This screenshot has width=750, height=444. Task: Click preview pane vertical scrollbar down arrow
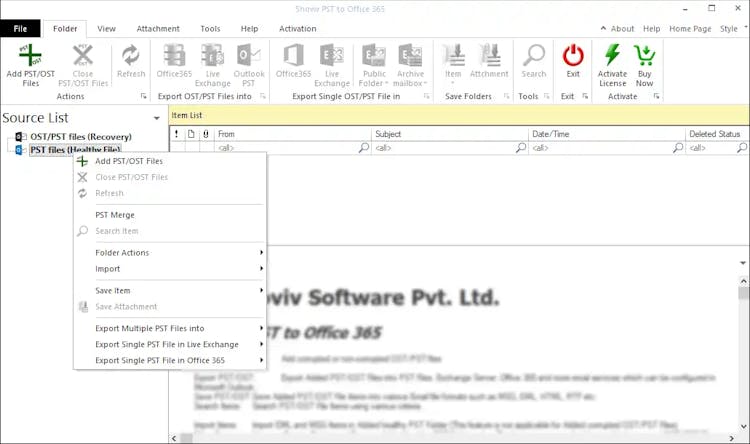pyautogui.click(x=744, y=426)
